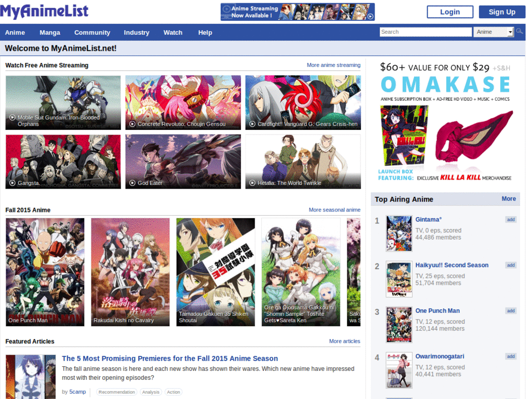The width and height of the screenshot is (532, 399).
Task: Open the Anime menu
Action: [x=15, y=32]
